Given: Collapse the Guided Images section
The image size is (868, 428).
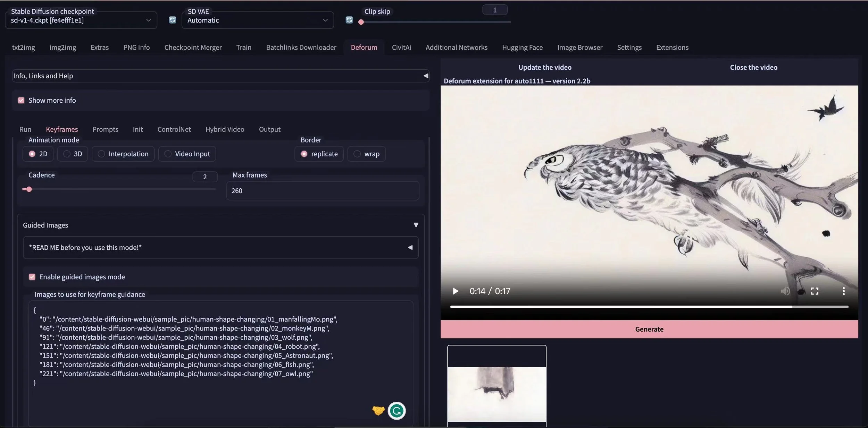Looking at the screenshot, I should coord(416,225).
